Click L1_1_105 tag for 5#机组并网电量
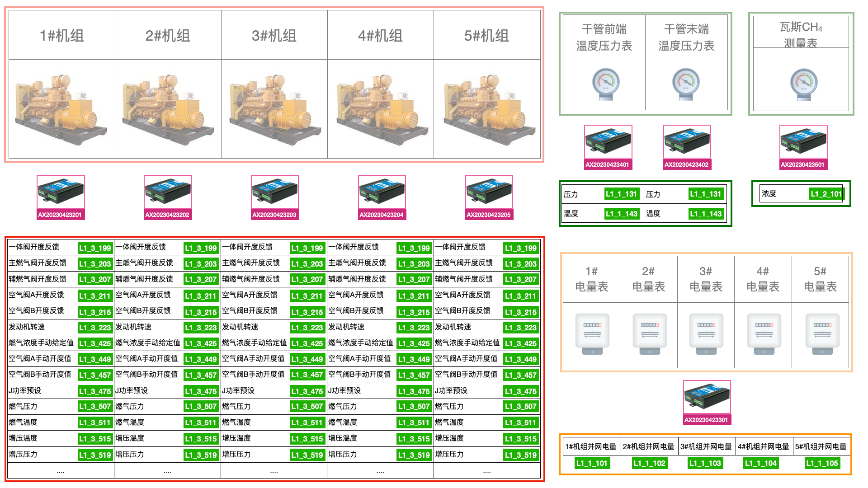This screenshot has height=488, width=868. click(x=822, y=463)
